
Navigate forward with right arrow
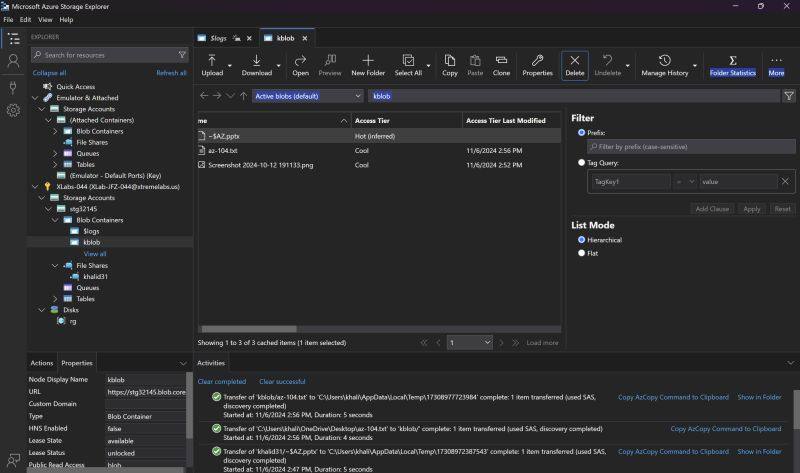tap(217, 96)
